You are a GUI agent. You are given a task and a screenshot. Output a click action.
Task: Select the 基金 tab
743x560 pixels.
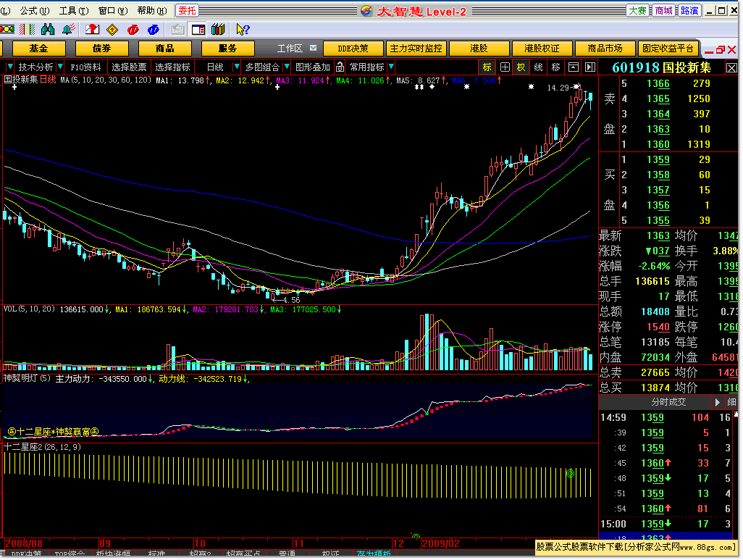[39, 49]
